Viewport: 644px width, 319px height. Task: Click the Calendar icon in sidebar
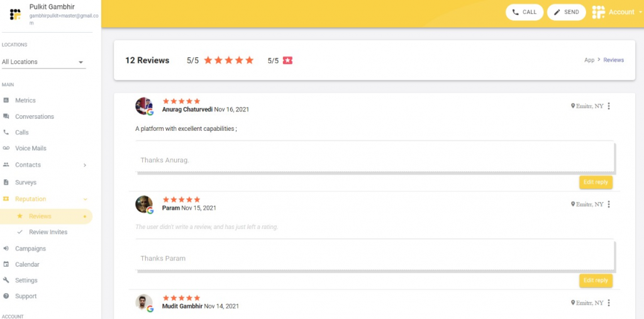[6, 264]
